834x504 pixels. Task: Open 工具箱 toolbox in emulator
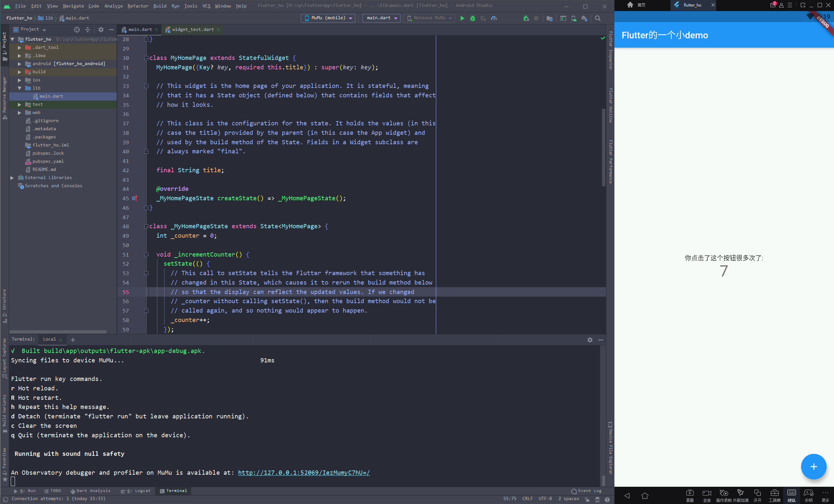coord(774,496)
